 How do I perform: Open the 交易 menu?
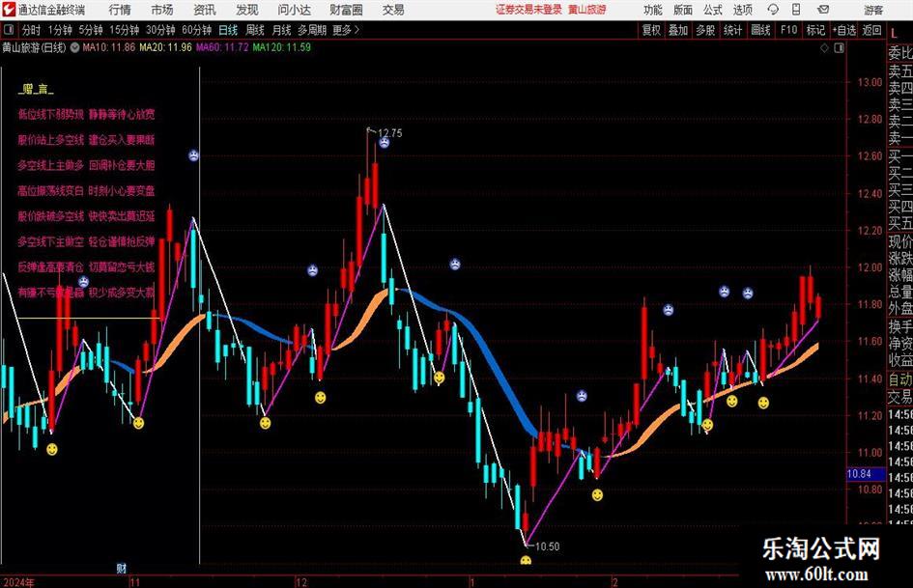tap(393, 10)
